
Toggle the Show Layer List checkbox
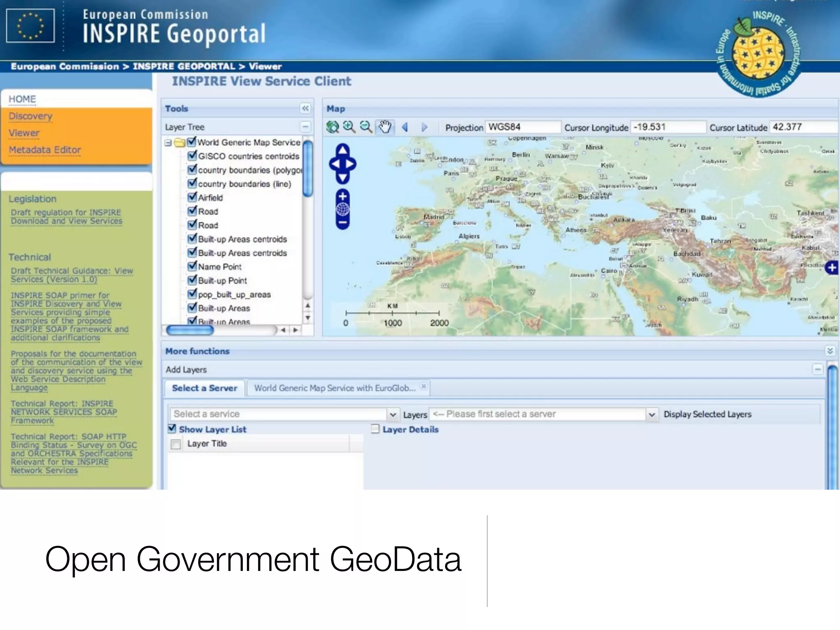(172, 429)
